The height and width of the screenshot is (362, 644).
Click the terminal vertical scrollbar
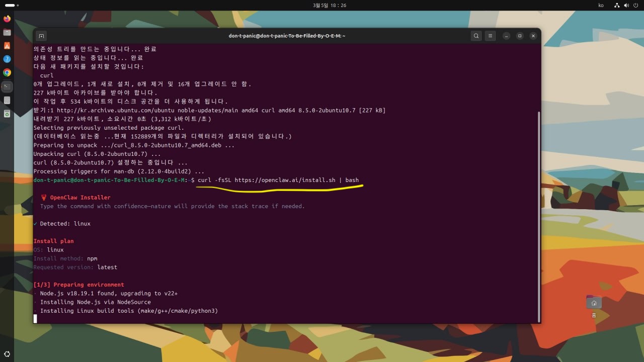pos(538,216)
